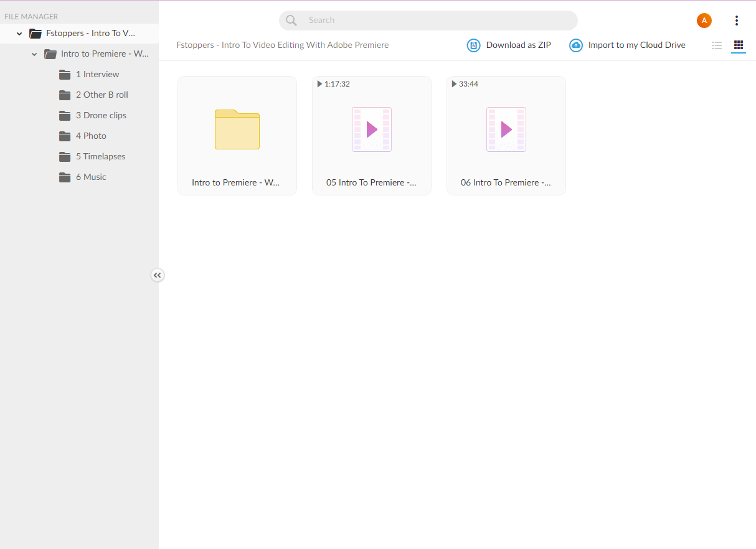The image size is (756, 549).
Task: Open the 3 Drone clips folder
Action: 101,115
